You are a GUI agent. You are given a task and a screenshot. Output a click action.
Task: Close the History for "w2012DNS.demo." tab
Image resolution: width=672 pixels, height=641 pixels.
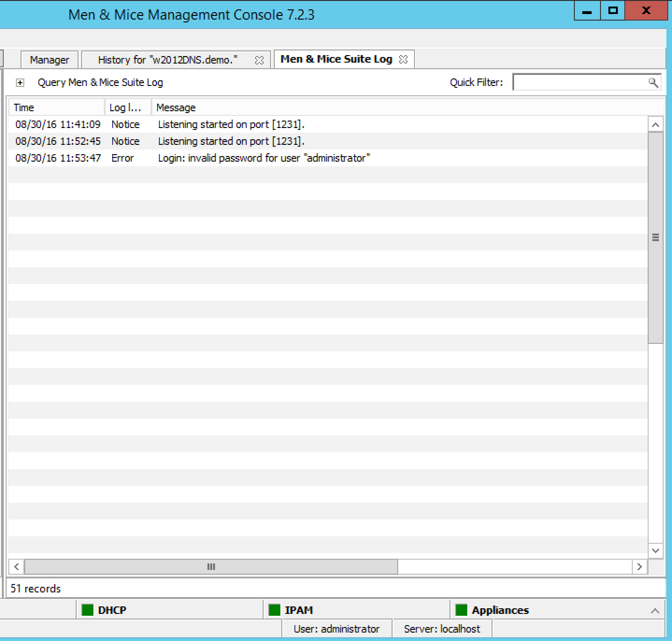(259, 60)
